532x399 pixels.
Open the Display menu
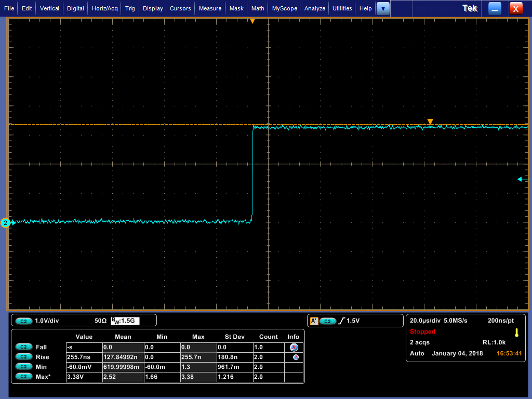153,8
